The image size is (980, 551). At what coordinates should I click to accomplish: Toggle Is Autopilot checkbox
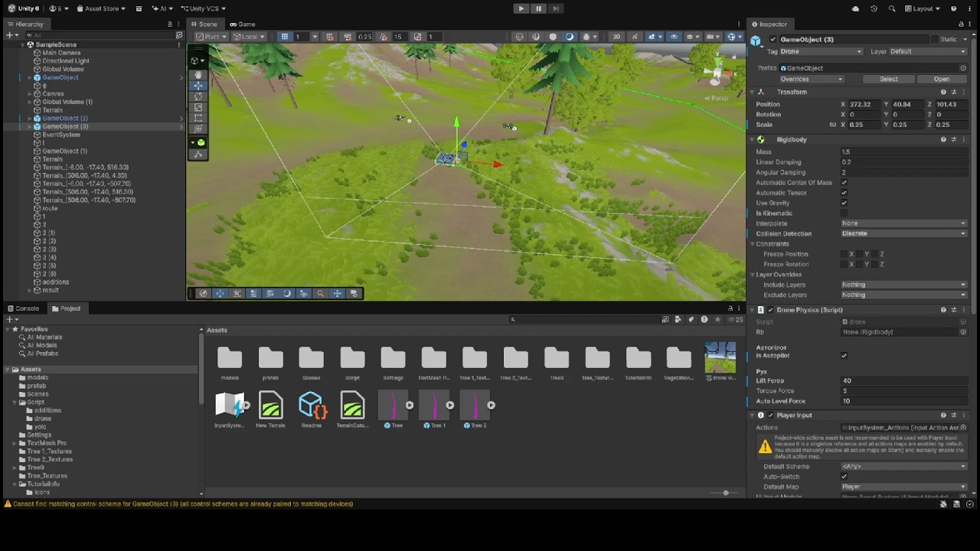click(844, 356)
